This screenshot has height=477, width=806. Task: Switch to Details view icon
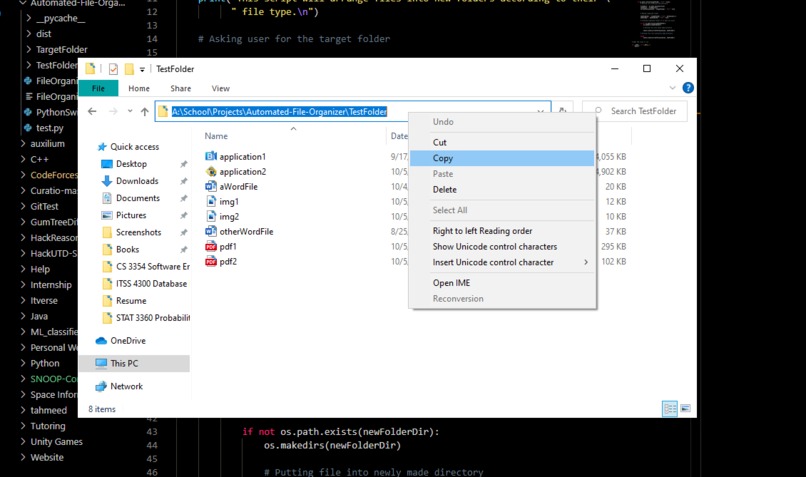tap(670, 409)
